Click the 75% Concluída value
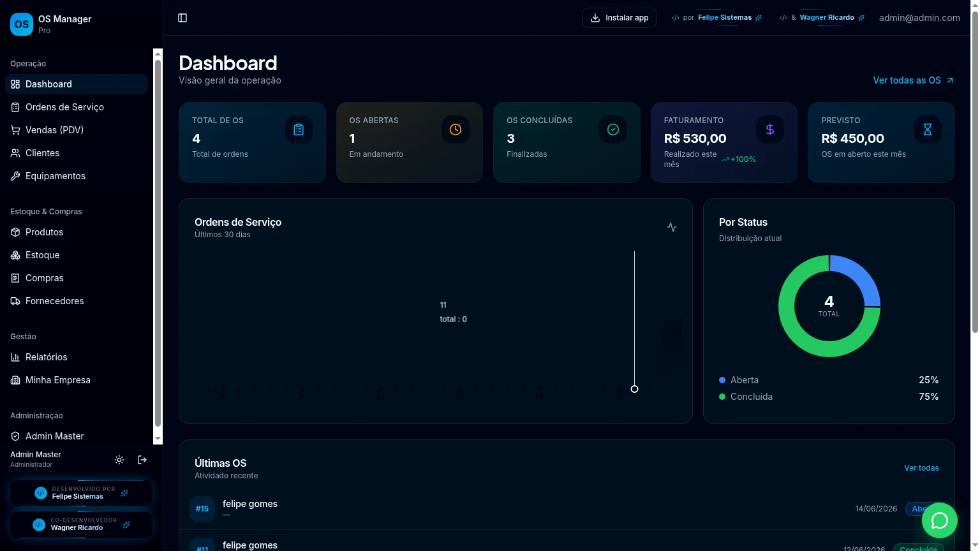The height and width of the screenshot is (551, 980). tap(928, 397)
